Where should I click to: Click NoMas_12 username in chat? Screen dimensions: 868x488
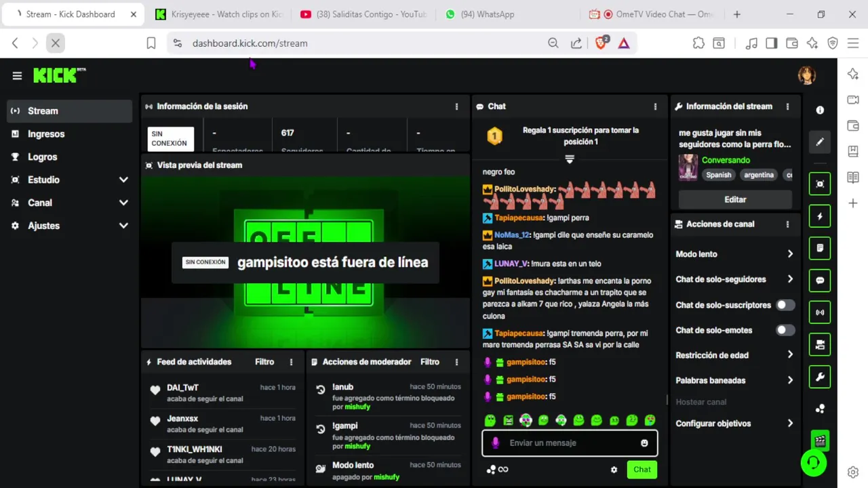coord(512,235)
